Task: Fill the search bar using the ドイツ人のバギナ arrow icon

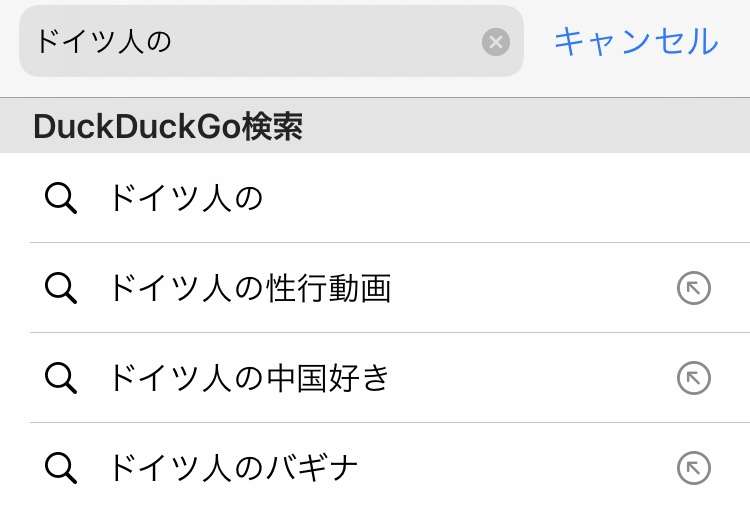Action: tap(694, 467)
